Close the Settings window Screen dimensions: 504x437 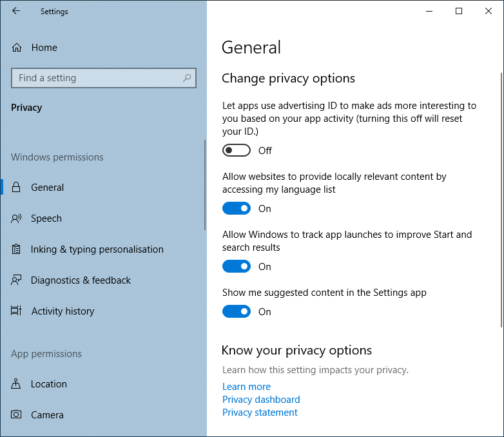[489, 11]
